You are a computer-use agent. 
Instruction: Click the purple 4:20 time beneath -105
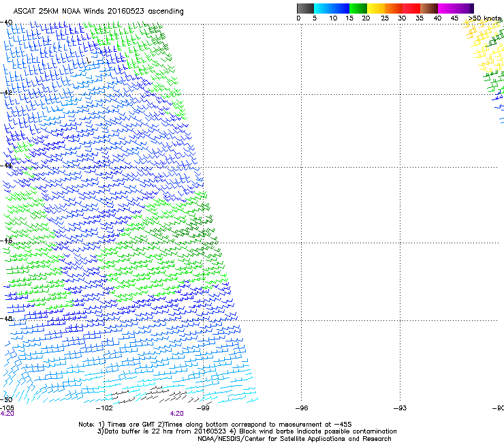7,414
